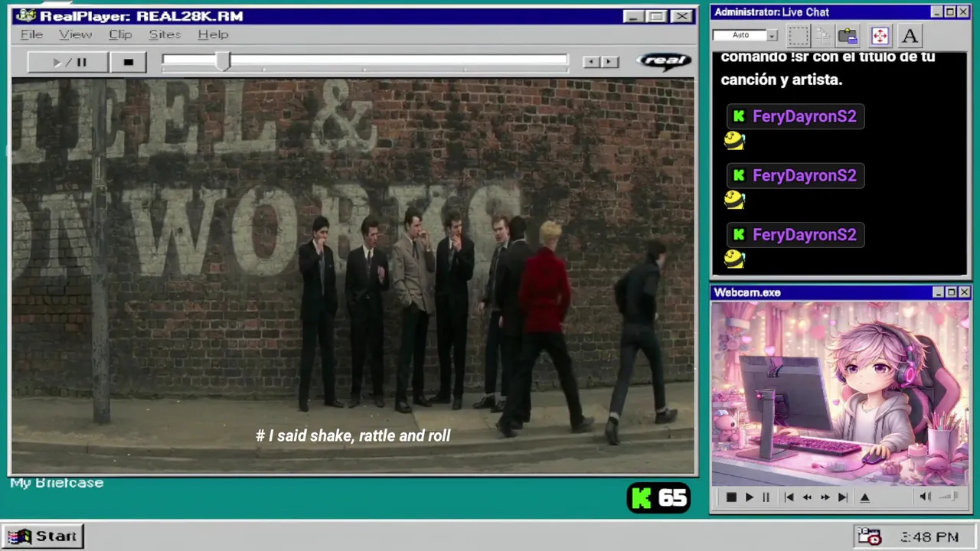980x551 pixels.
Task: Open the Clip menu in RealPlayer
Action: pyautogui.click(x=120, y=34)
